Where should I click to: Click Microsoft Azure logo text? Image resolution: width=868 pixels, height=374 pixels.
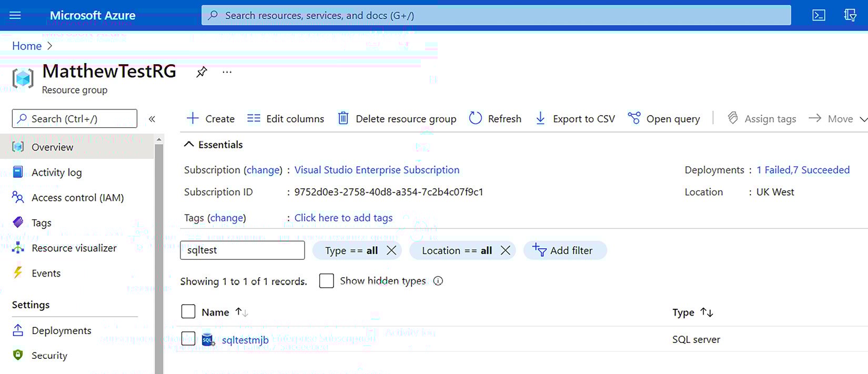click(x=93, y=15)
